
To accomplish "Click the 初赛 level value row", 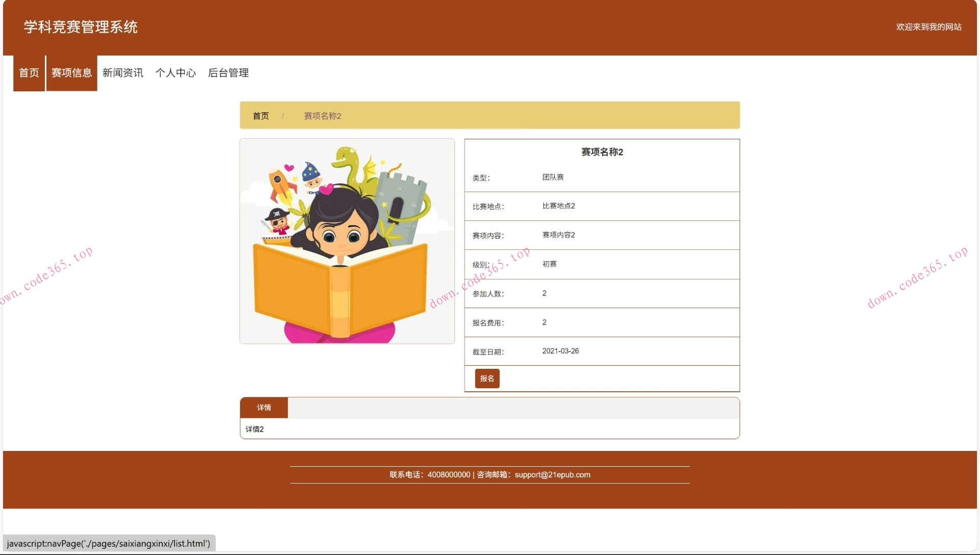I will pyautogui.click(x=549, y=264).
